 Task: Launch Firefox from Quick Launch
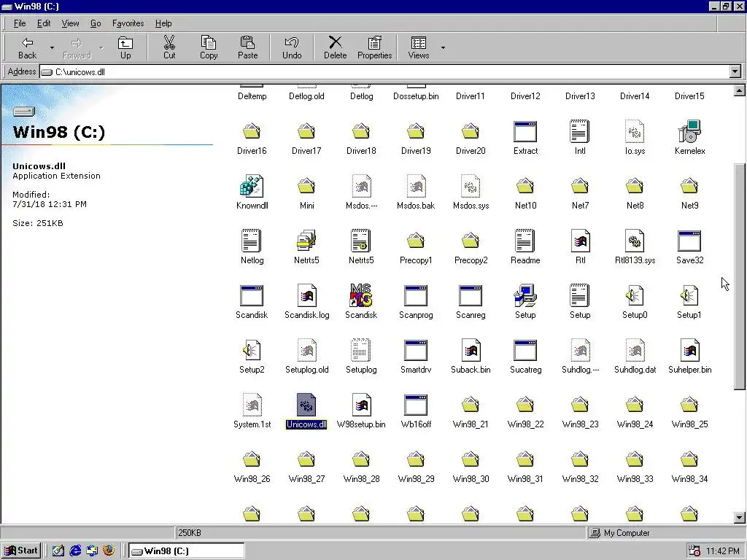point(109,551)
